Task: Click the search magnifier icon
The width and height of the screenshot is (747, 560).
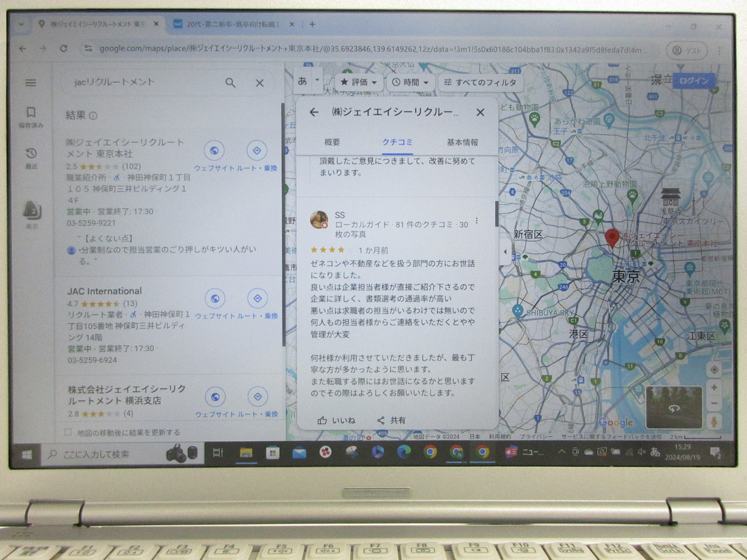Action: (x=230, y=83)
